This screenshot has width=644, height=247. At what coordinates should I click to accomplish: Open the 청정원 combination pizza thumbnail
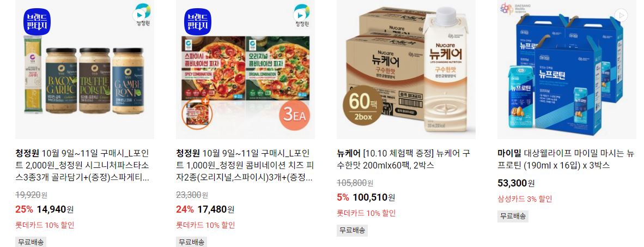[x=246, y=69]
